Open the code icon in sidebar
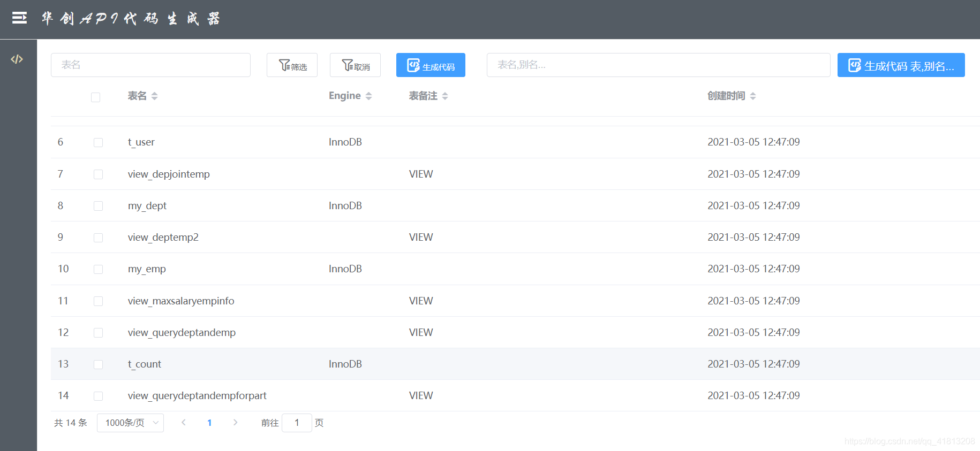 click(x=17, y=59)
